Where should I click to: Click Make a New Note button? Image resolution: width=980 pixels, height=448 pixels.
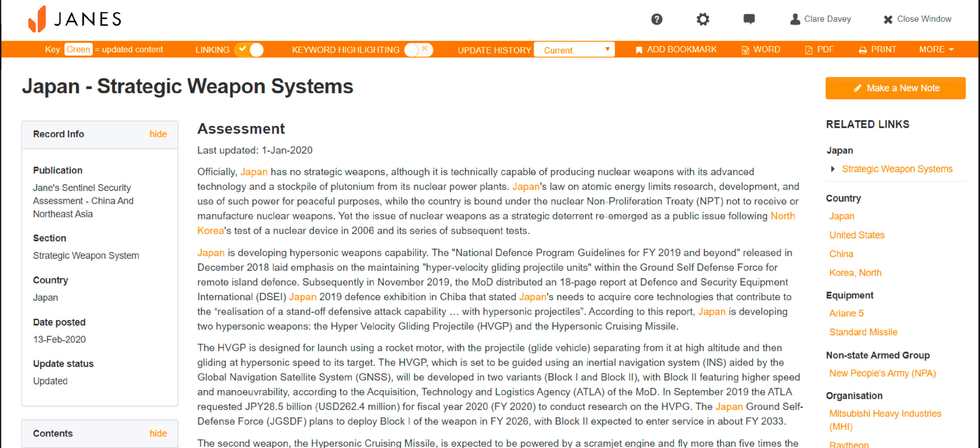[895, 88]
